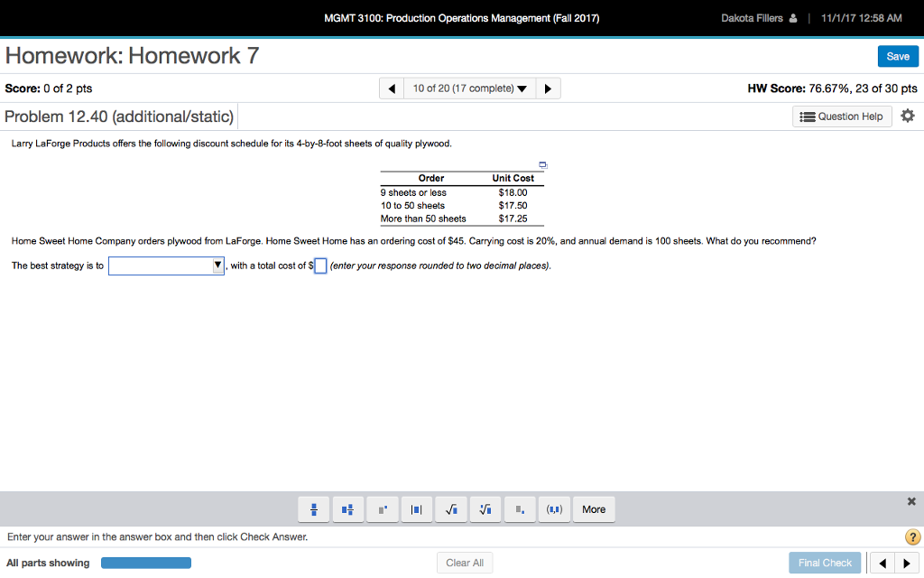The height and width of the screenshot is (578, 924).
Task: Open the question navigation dropdown showing 10 of 20
Action: [x=469, y=88]
